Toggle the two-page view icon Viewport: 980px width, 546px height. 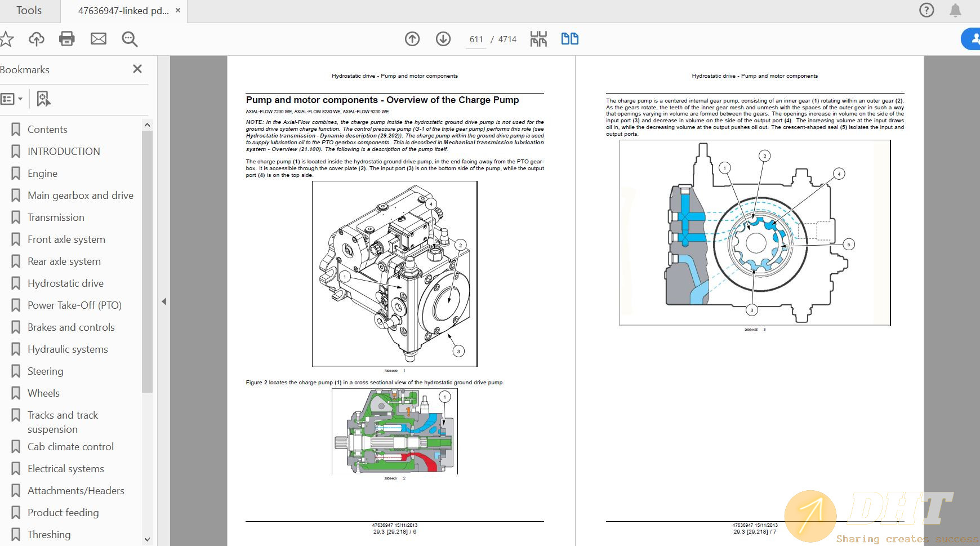point(570,39)
